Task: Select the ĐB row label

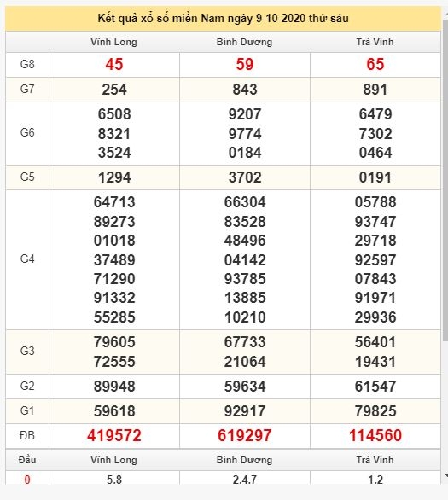Action: (27, 436)
